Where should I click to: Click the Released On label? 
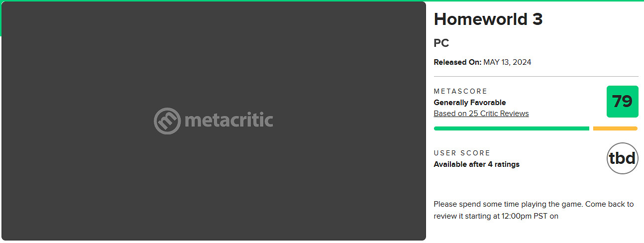pyautogui.click(x=457, y=62)
